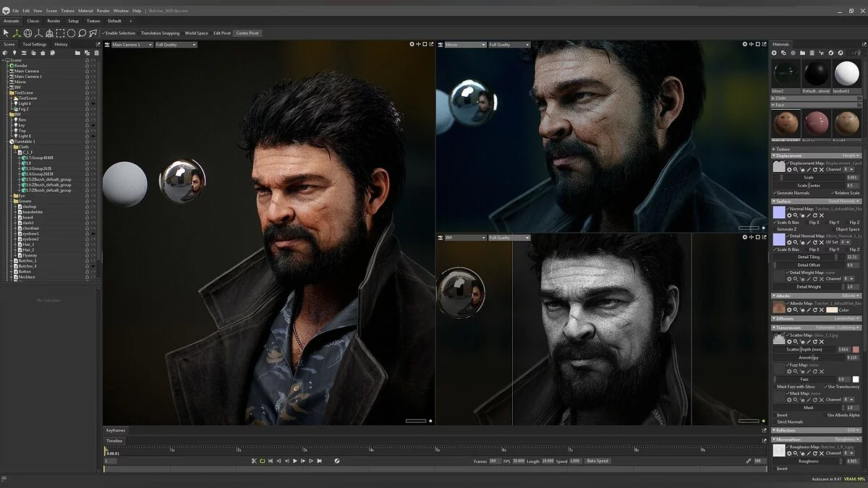The image size is (868, 488).
Task: Open the Main Camera 1 dropdown
Action: click(132, 45)
